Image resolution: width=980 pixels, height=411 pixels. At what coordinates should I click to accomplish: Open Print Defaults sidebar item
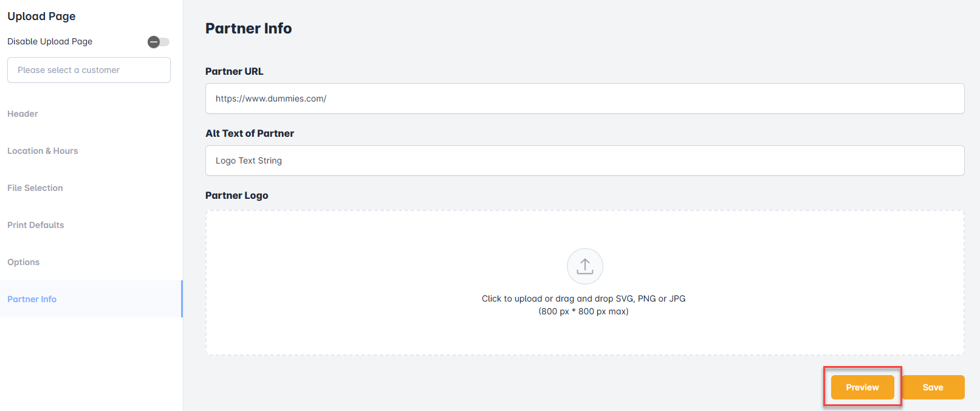36,225
